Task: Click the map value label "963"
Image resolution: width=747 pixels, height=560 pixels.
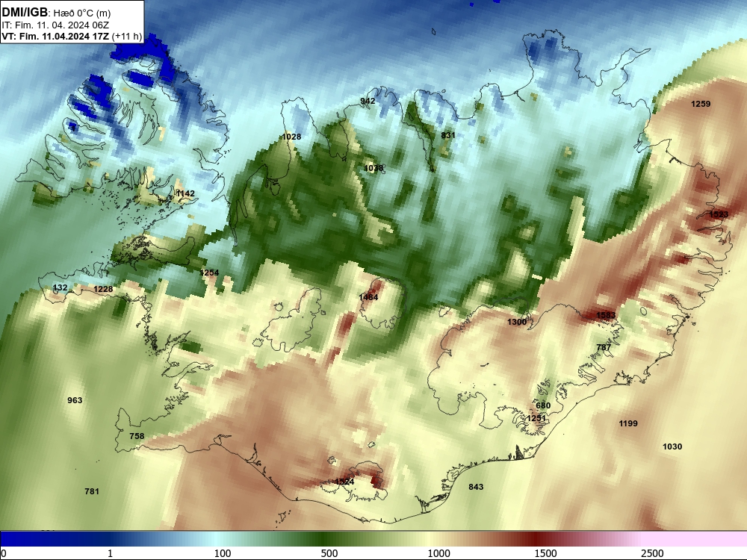Action: [x=75, y=400]
